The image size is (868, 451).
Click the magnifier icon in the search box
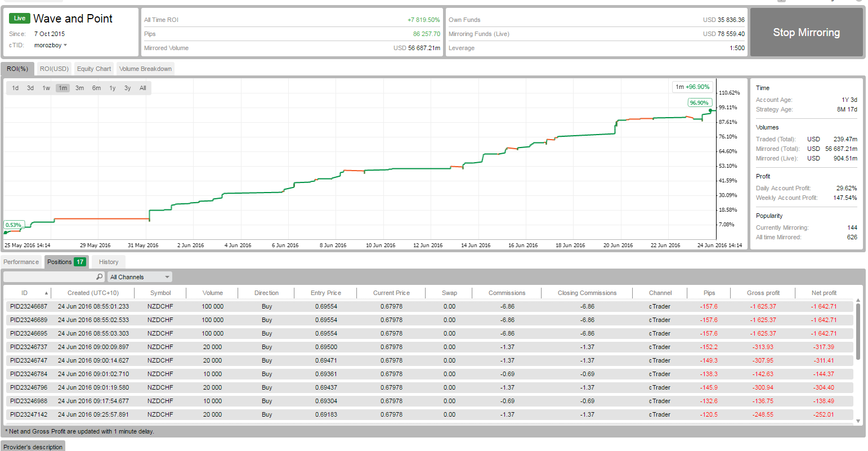(99, 277)
